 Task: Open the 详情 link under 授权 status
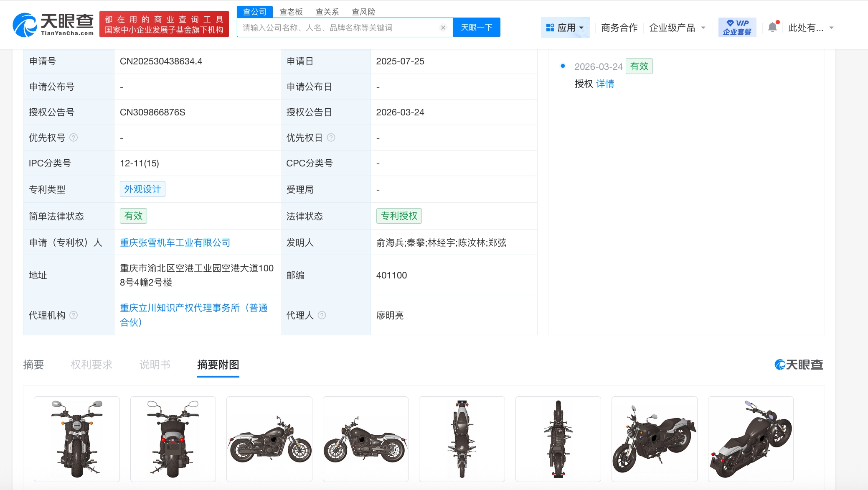(x=605, y=84)
